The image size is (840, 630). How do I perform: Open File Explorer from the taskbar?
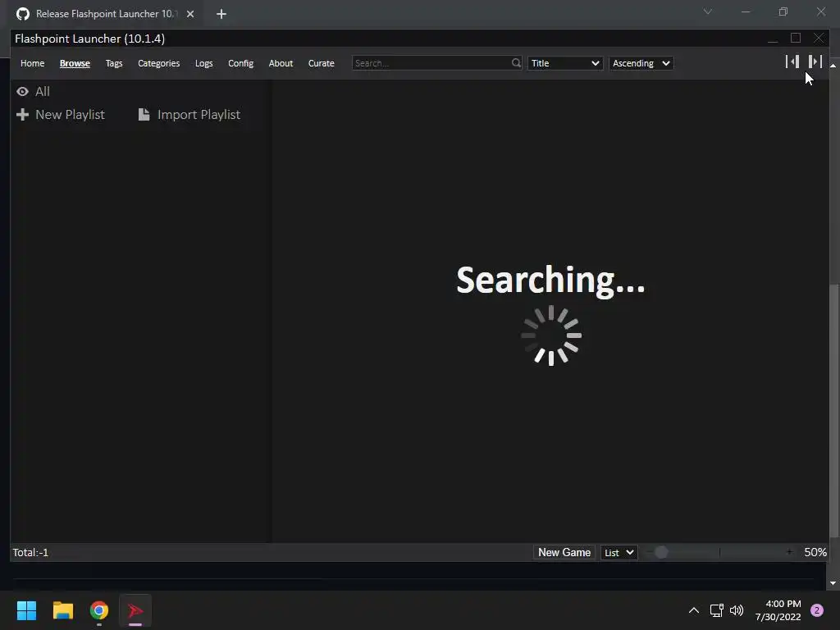62,610
